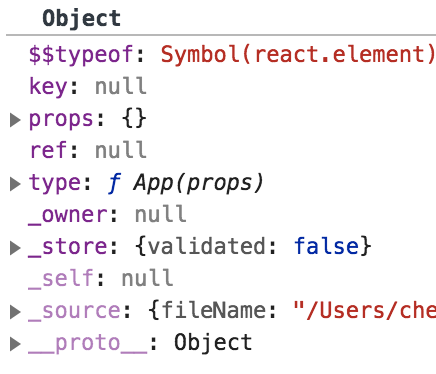
Task: Click the Symbol(react.element) value
Action: point(298,54)
